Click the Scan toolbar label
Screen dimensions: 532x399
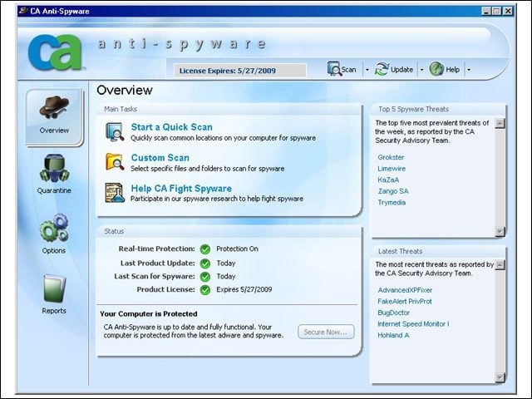pos(349,70)
